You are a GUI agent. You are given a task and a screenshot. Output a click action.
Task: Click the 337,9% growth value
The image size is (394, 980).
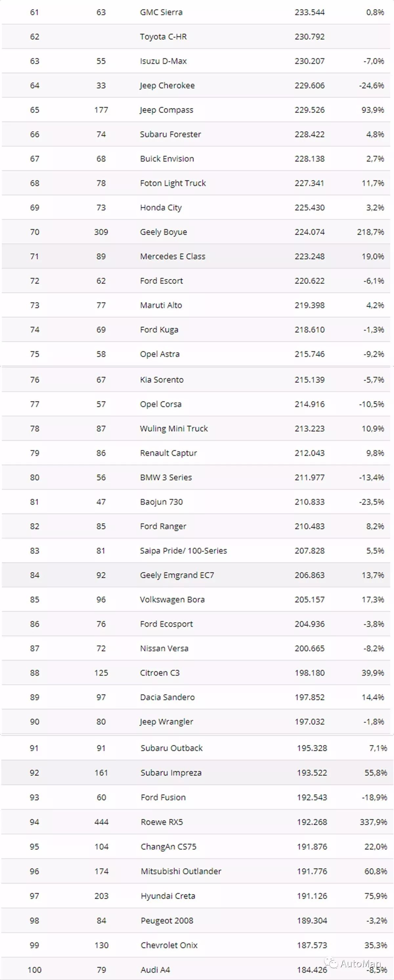[x=373, y=822]
